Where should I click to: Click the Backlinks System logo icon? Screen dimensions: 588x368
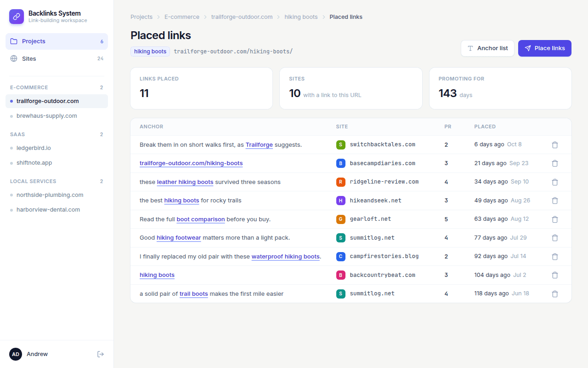coord(17,17)
